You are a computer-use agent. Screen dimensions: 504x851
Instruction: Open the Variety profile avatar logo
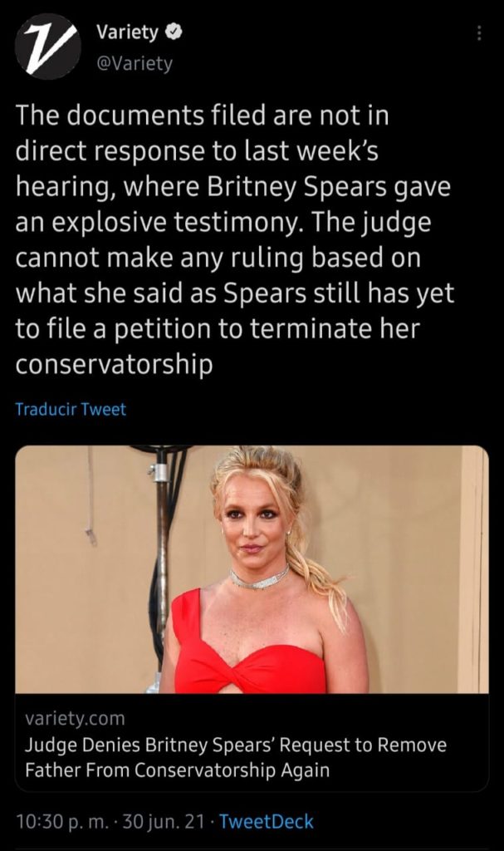pyautogui.click(x=48, y=47)
